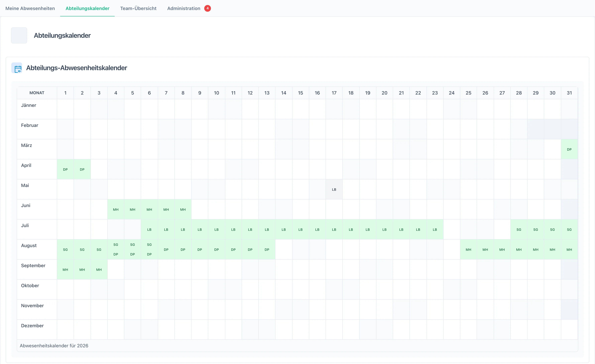The image size is (595, 364).
Task: Click the DP cell on April 1
Action: tap(66, 169)
